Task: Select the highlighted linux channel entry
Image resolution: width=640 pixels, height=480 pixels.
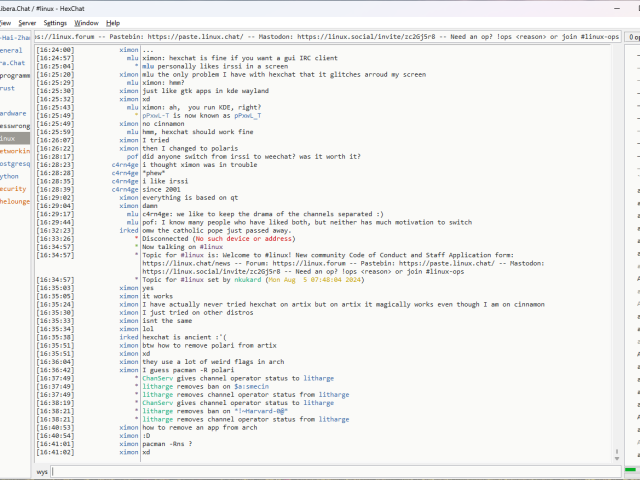Action: click(x=8, y=138)
